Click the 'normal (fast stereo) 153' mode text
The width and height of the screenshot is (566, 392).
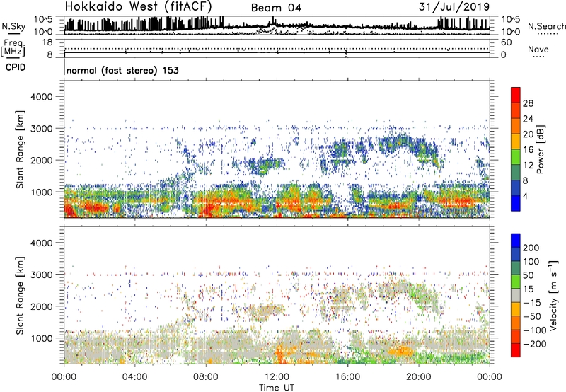coord(122,70)
